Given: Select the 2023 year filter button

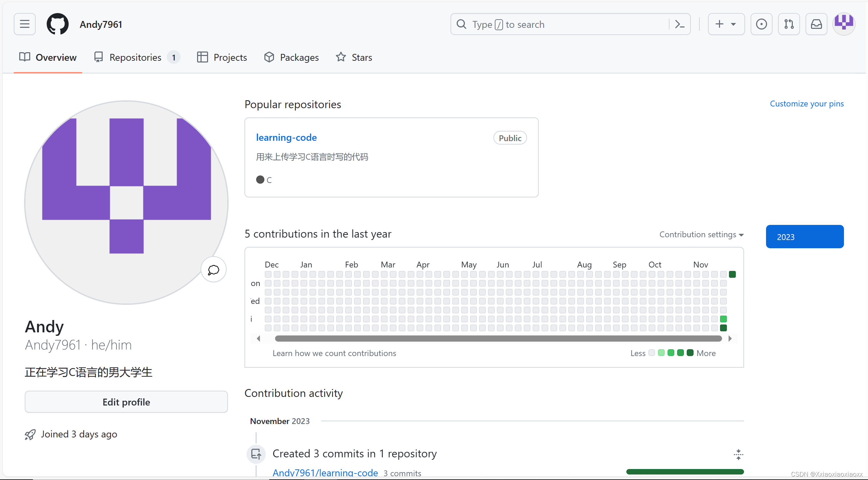Looking at the screenshot, I should tap(804, 237).
